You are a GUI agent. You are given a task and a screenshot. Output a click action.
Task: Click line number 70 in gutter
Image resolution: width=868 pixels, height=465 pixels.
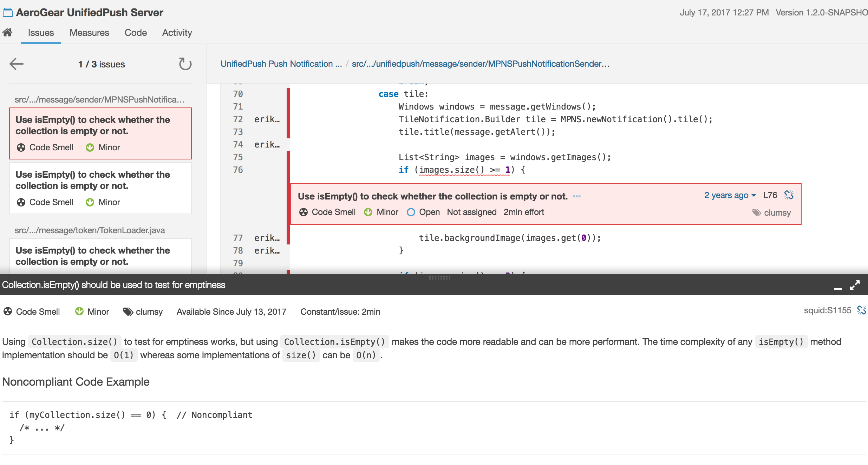point(238,94)
